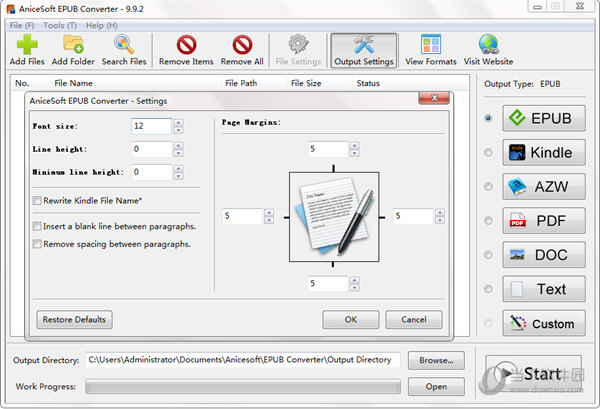Click Open next to Work Progress

point(436,386)
